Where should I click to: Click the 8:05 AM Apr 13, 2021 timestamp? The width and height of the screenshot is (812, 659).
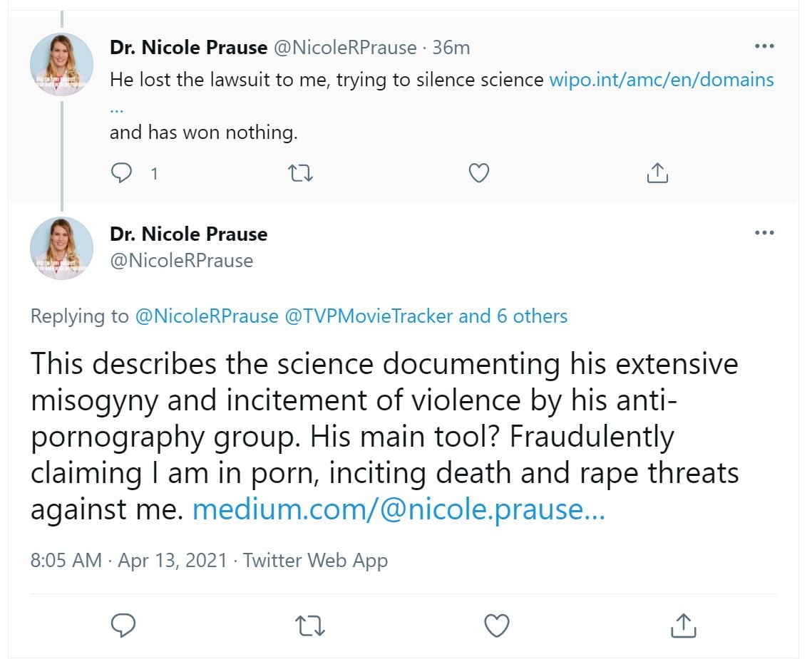coord(128,560)
